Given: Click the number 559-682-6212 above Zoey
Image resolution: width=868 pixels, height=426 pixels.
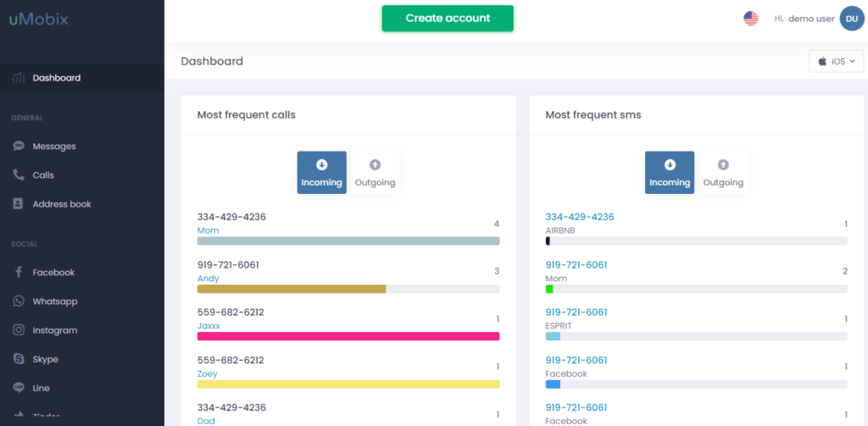Looking at the screenshot, I should coord(231,360).
